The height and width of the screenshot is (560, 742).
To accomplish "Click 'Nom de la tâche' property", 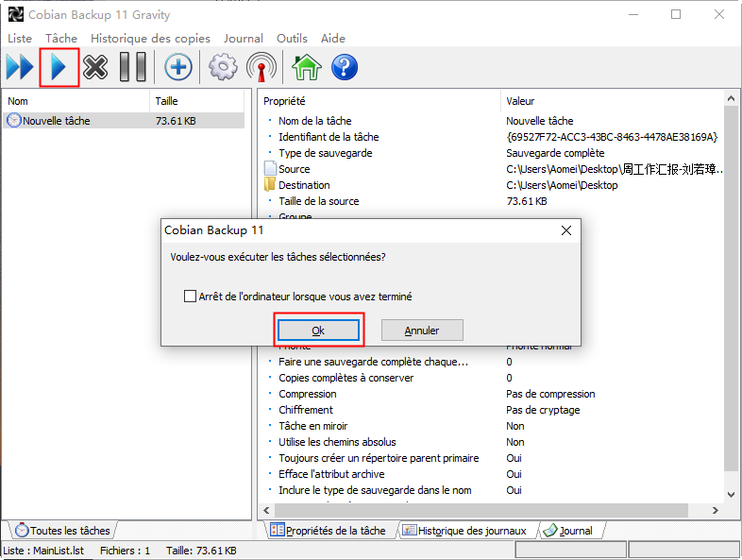I will (314, 121).
